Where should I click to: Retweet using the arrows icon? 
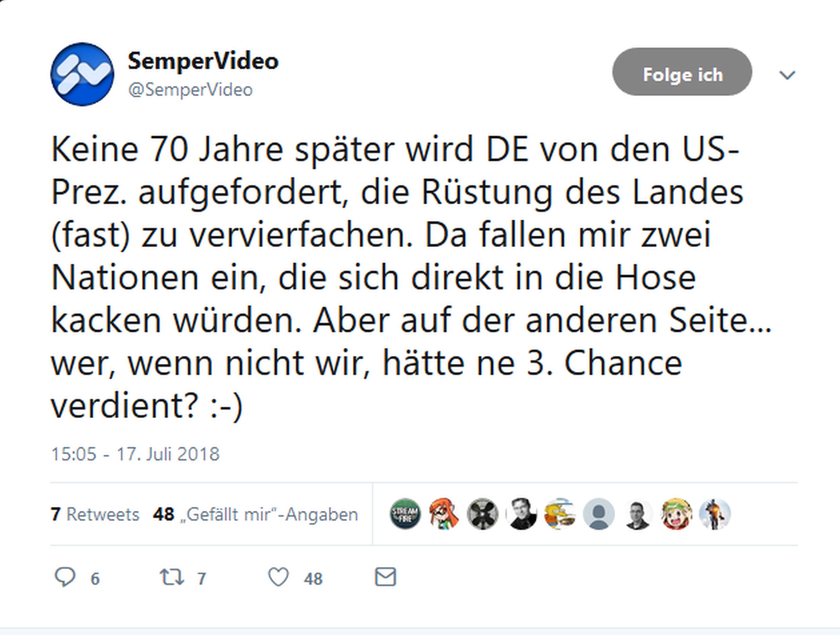point(172,577)
